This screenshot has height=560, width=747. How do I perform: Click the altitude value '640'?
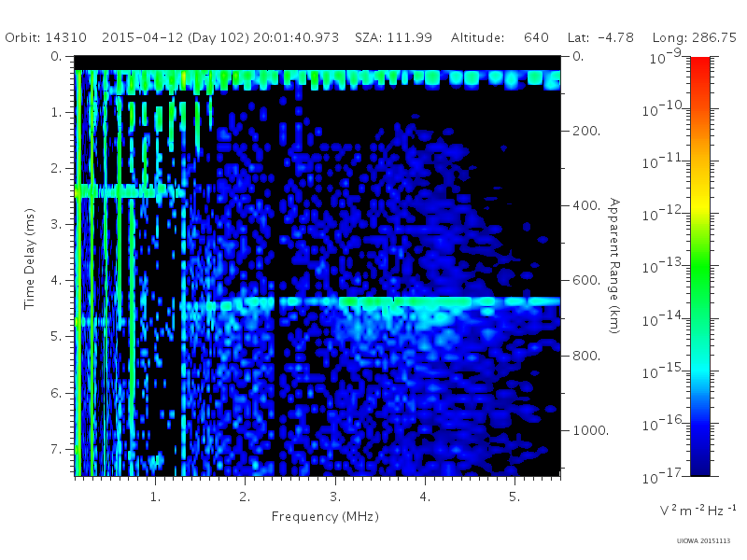536,37
